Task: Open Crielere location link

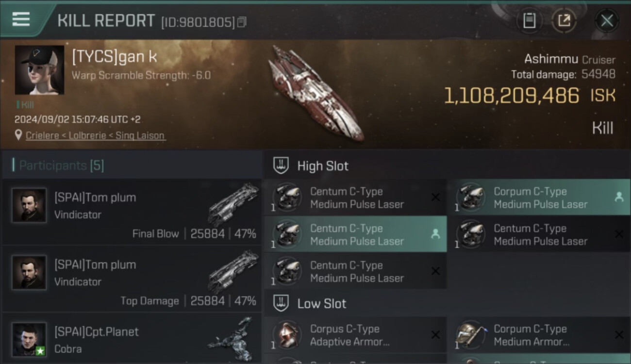Action: click(x=96, y=135)
